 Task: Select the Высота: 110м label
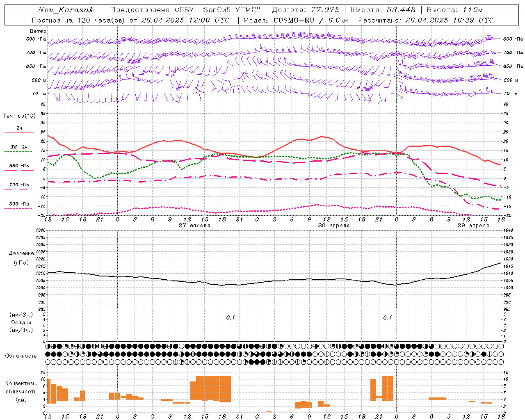(454, 10)
